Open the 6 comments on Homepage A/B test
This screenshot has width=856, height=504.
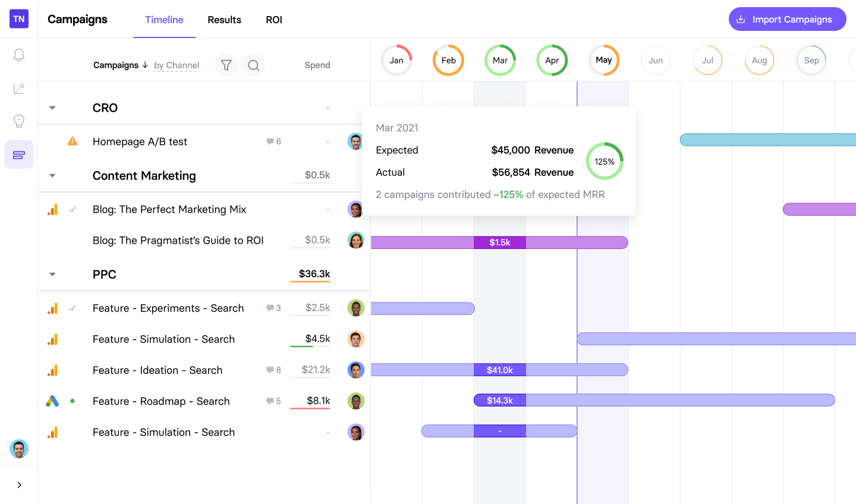coord(273,141)
